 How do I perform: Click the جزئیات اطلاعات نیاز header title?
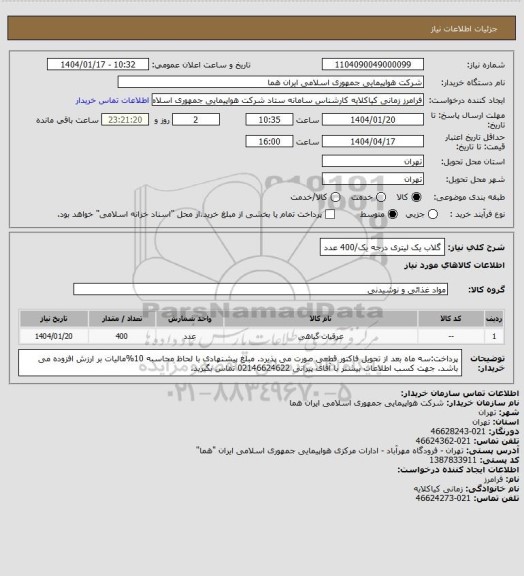(x=464, y=29)
